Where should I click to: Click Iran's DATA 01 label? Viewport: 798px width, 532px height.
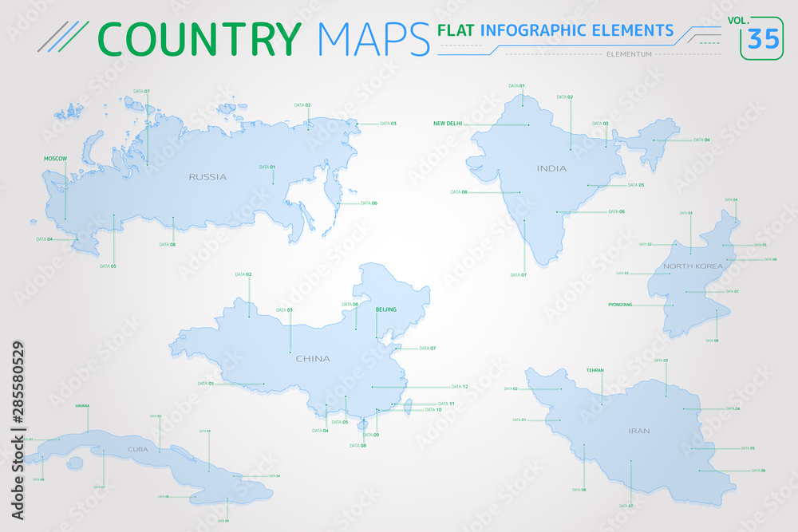tap(519, 420)
